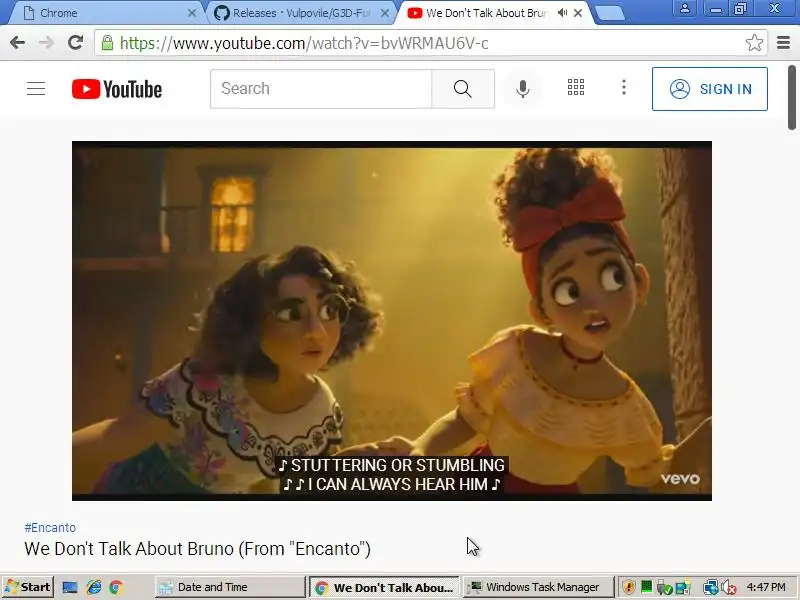Image resolution: width=800 pixels, height=600 pixels.
Task: Open the #Encanto hashtag link
Action: [50, 528]
